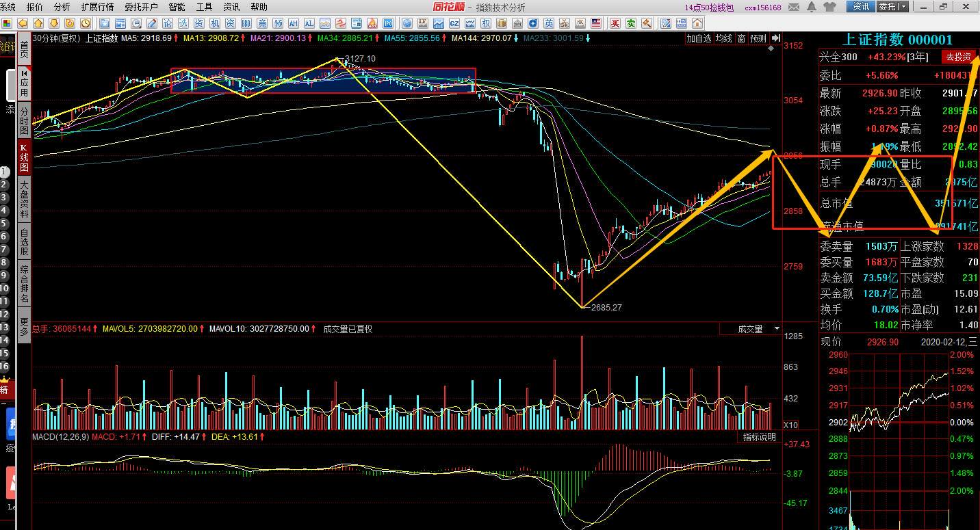Click the IPO toolbar icon
This screenshot has height=530, width=980.
tap(388, 24)
